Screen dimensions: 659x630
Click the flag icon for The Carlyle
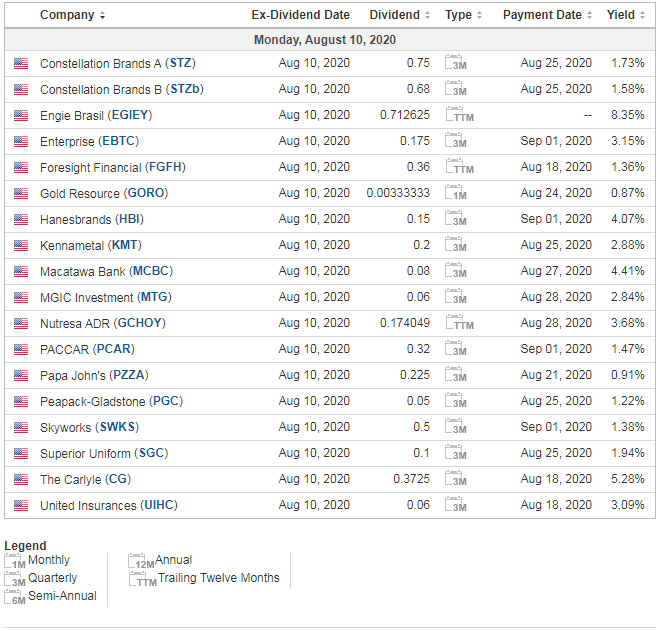(x=21, y=480)
